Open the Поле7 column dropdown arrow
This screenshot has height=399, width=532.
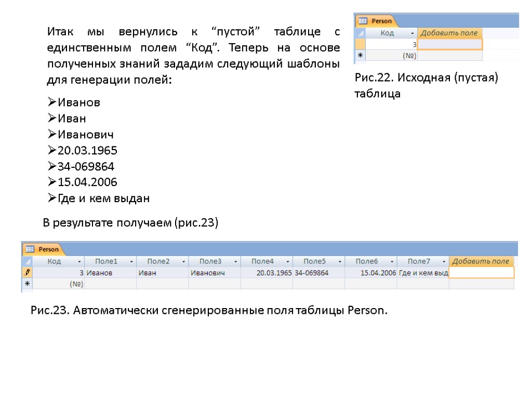444,262
